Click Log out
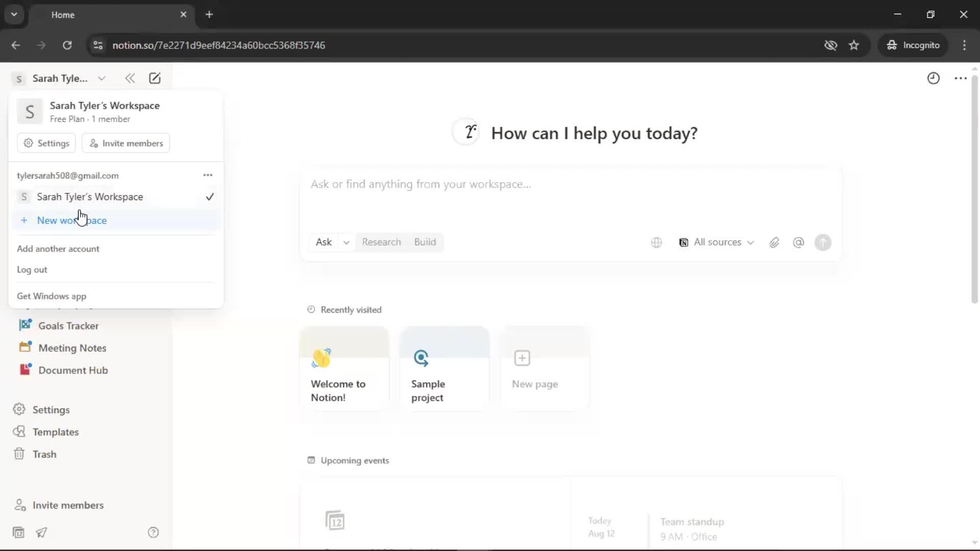This screenshot has width=980, height=551. pos(32,270)
